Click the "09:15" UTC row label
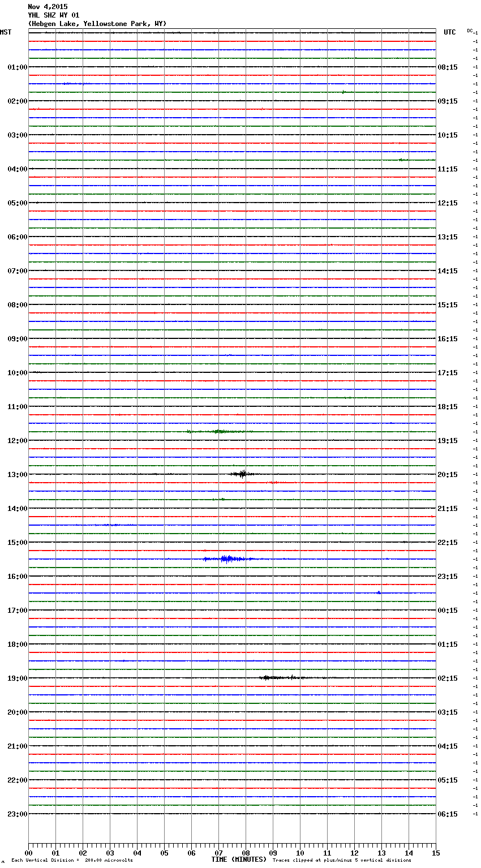The width and height of the screenshot is (481, 868). click(x=448, y=101)
